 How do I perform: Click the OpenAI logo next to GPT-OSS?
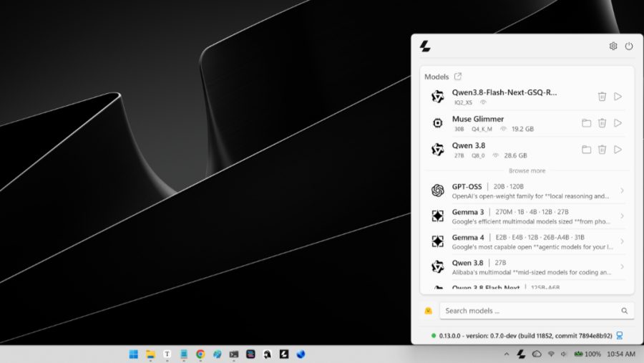click(437, 190)
